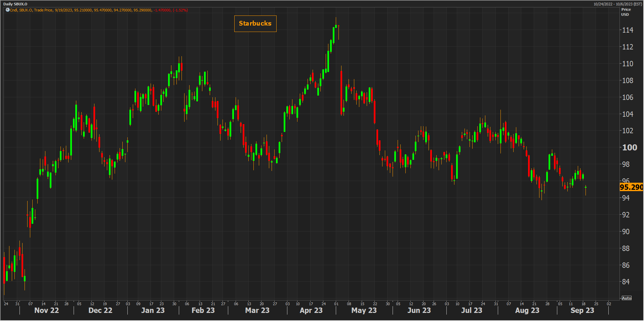Click the Price USD axis header

click(626, 12)
